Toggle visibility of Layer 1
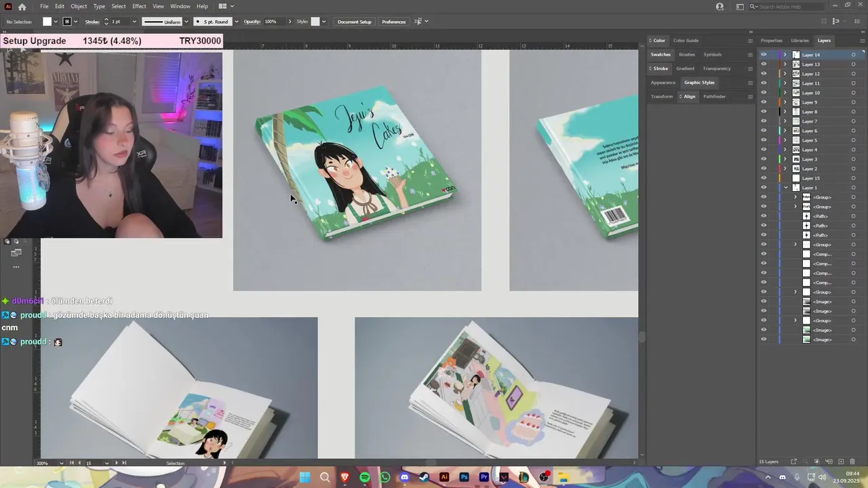This screenshot has width=868, height=488. (x=764, y=188)
